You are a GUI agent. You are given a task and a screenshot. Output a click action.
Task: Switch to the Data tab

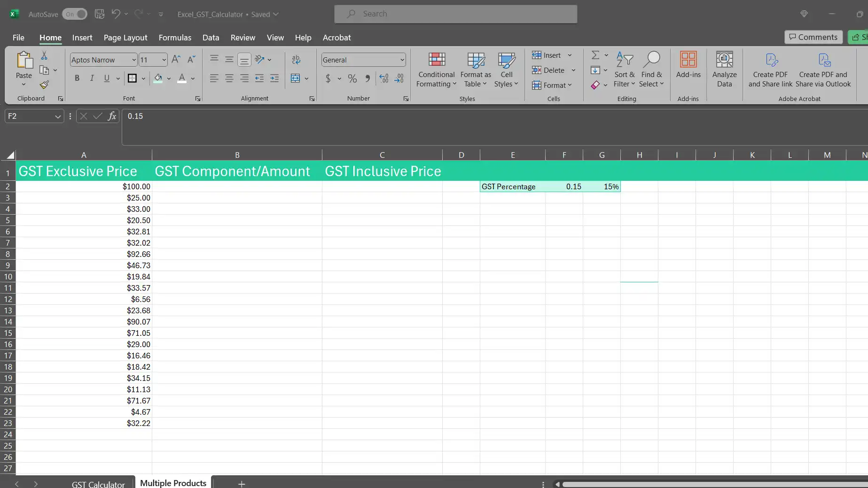click(211, 38)
